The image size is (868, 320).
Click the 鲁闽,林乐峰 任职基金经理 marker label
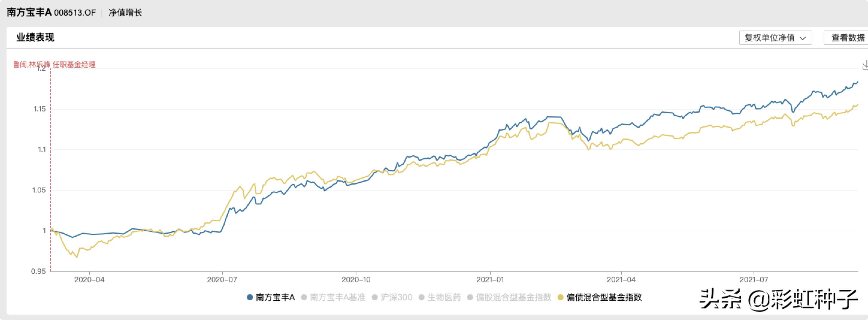(x=54, y=64)
